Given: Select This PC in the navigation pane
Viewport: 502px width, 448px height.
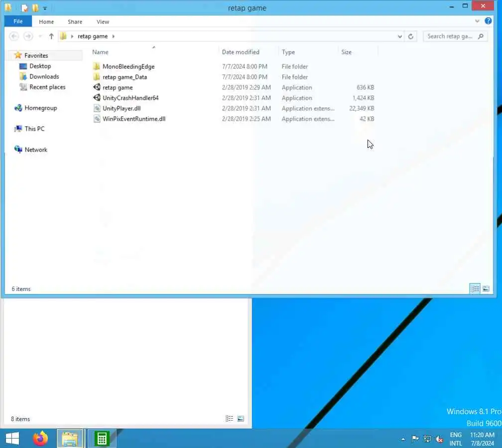Looking at the screenshot, I should pyautogui.click(x=34, y=129).
